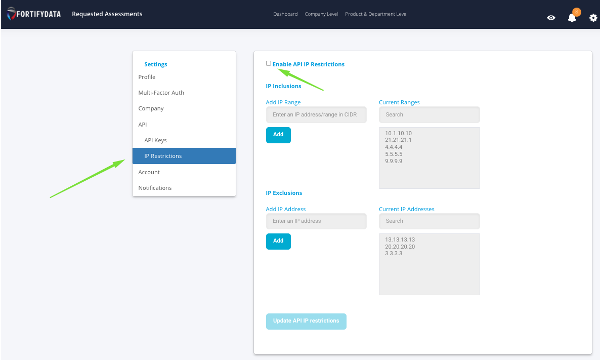
Task: Select 20.20.20.20 in excluded addresses
Action: click(400, 247)
